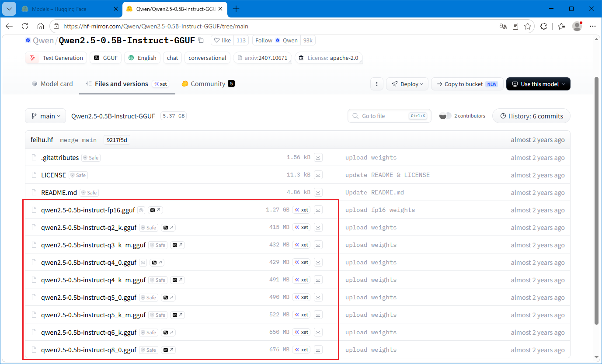Open the GGUF library tag
This screenshot has width=602, height=364.
point(105,58)
